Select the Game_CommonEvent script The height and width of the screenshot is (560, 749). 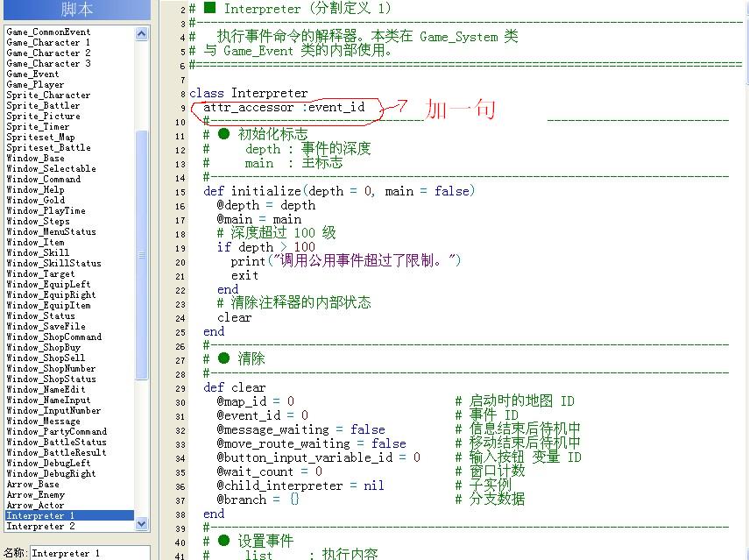[x=48, y=32]
